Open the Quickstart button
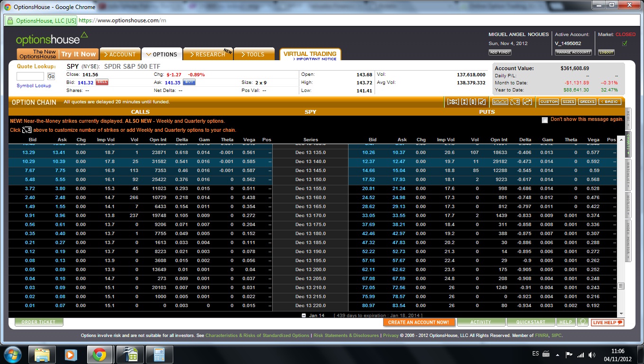The image size is (644, 364). pyautogui.click(x=531, y=322)
